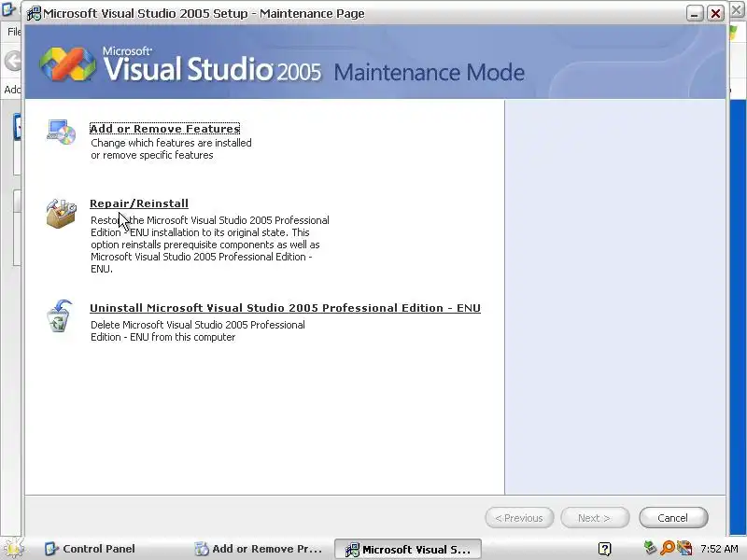Image resolution: width=747 pixels, height=560 pixels.
Task: Open Add or Remove Features link
Action: pos(165,129)
